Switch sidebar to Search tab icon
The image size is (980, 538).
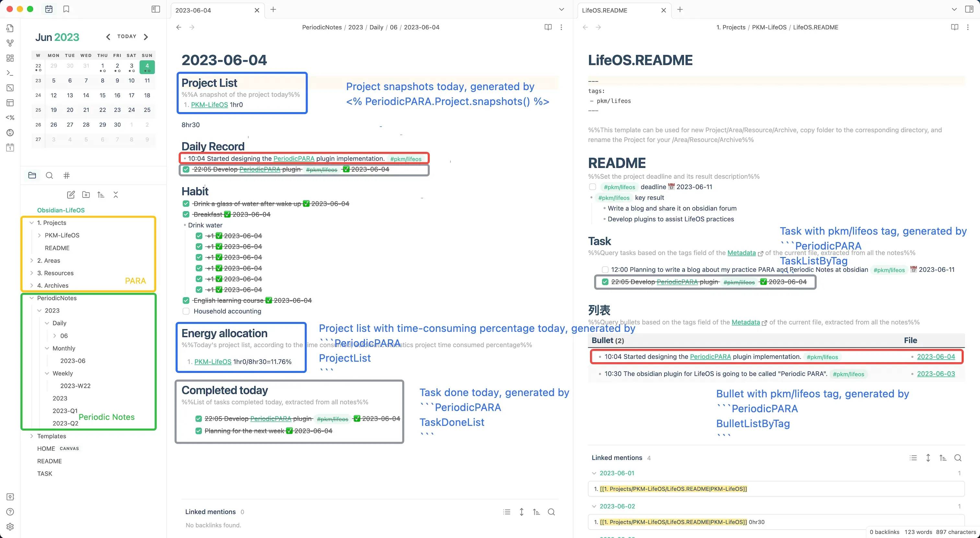[x=49, y=175]
